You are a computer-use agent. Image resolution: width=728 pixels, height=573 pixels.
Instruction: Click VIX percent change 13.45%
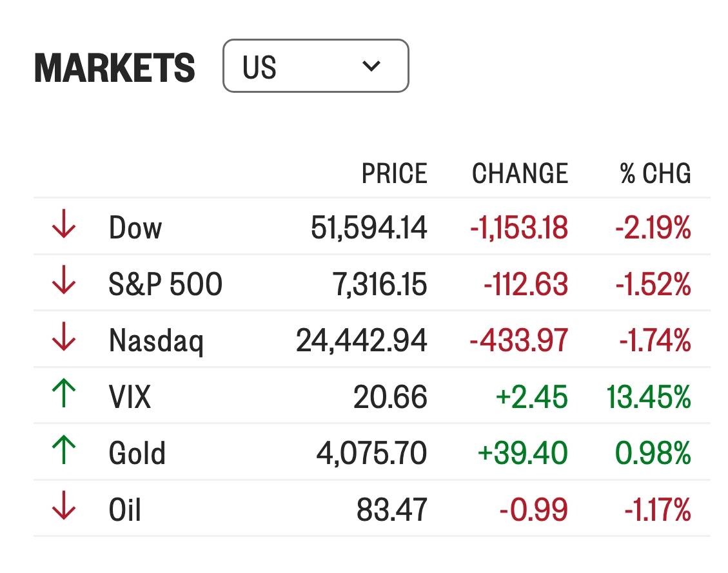coord(649,397)
